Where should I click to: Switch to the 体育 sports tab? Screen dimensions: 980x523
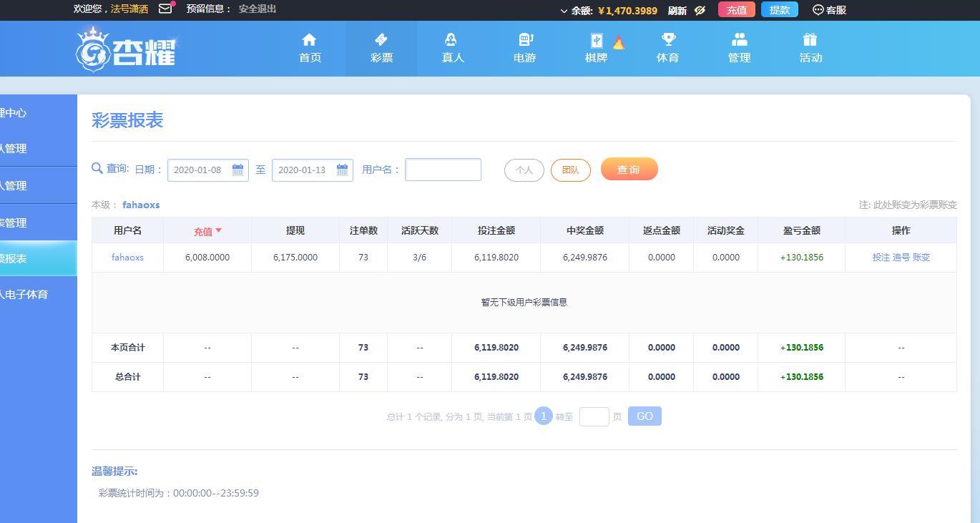click(x=667, y=49)
